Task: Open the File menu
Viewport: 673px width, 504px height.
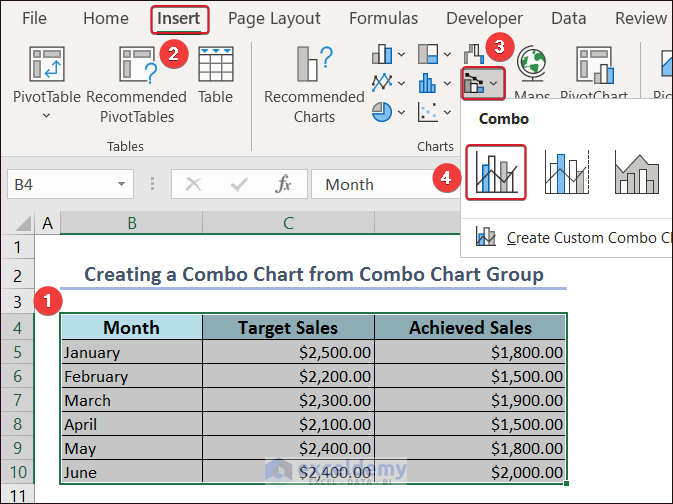Action: tap(34, 18)
